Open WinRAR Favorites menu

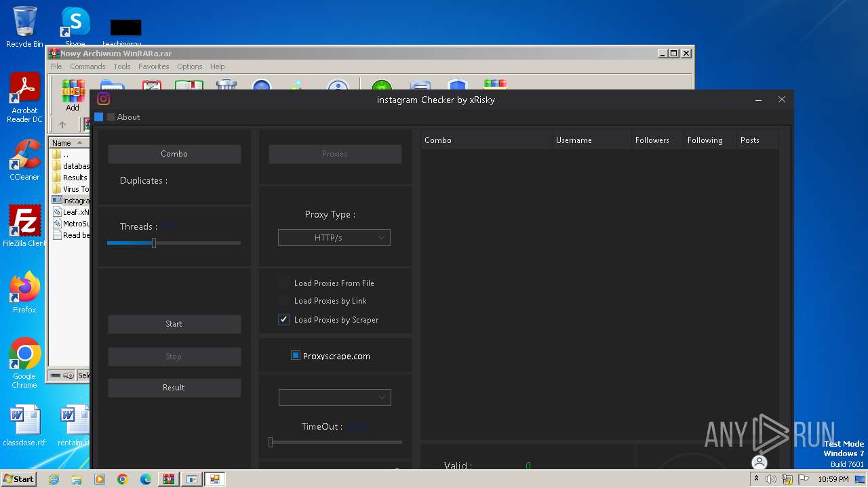[x=154, y=66]
